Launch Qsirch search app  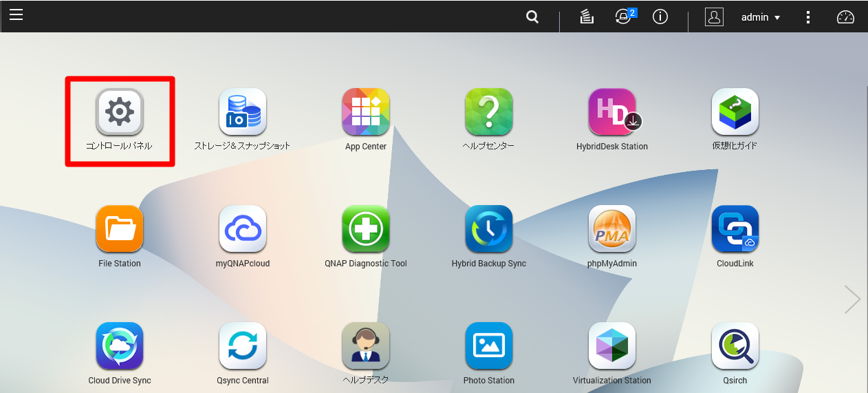[735, 346]
